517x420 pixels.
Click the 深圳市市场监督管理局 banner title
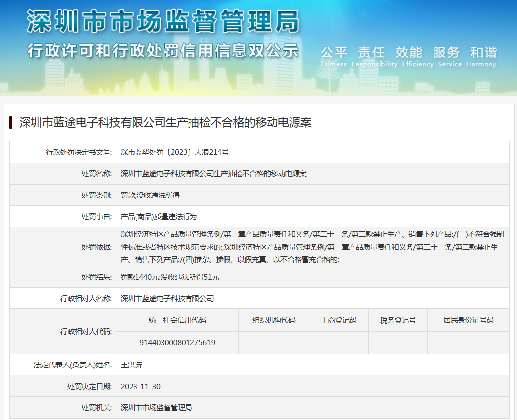[163, 22]
